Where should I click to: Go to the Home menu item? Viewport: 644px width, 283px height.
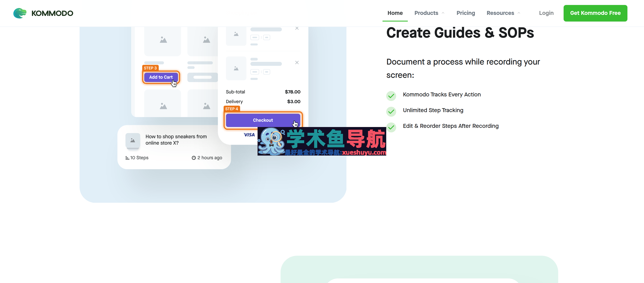(395, 13)
